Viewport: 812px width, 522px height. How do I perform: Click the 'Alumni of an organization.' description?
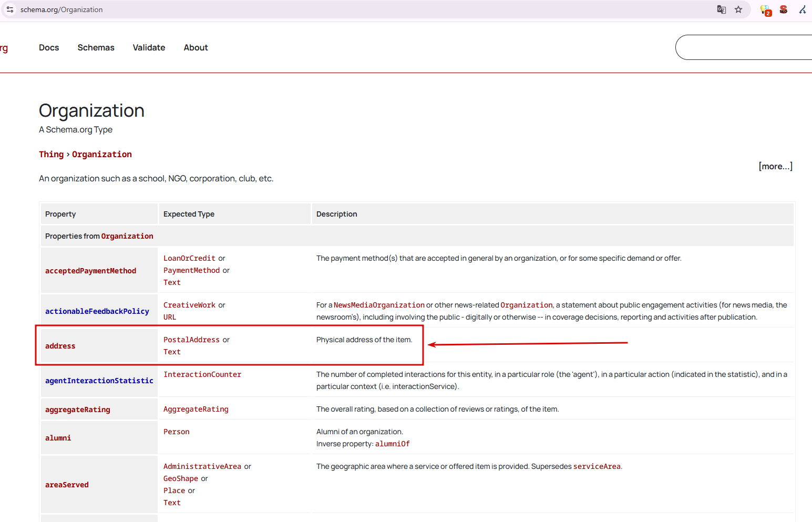coord(359,432)
